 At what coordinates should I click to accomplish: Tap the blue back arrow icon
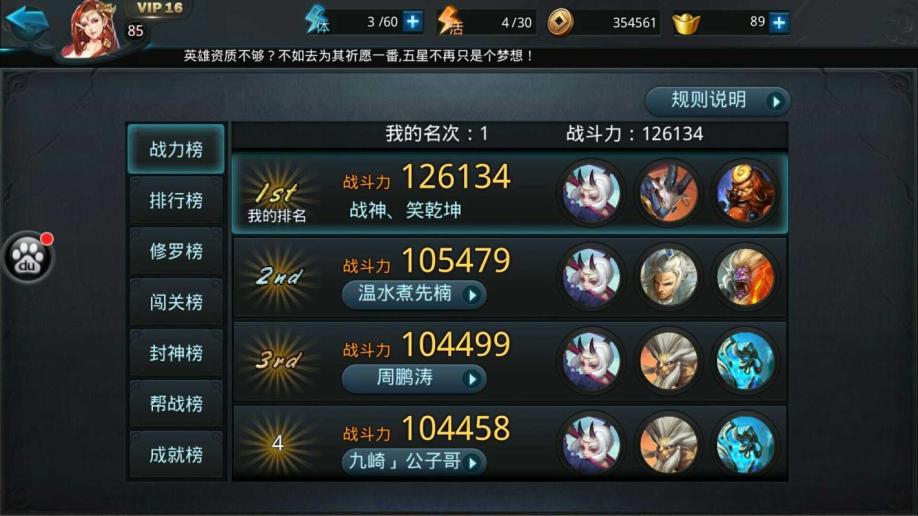pos(27,21)
